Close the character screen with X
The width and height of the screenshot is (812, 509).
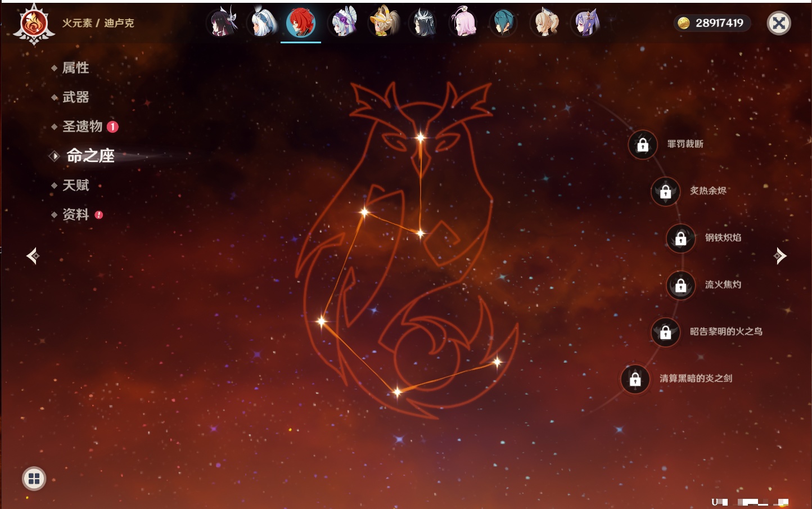click(x=779, y=23)
